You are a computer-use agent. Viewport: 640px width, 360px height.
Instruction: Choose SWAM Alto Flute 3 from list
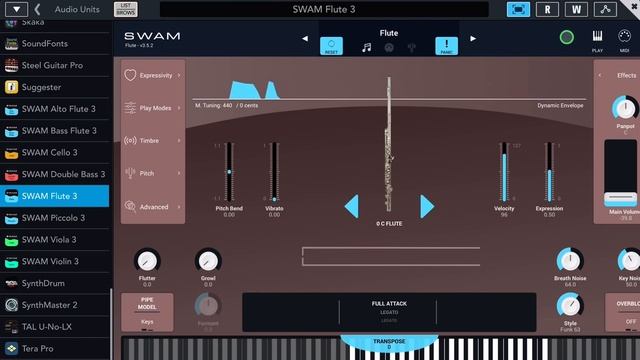[x=55, y=109]
